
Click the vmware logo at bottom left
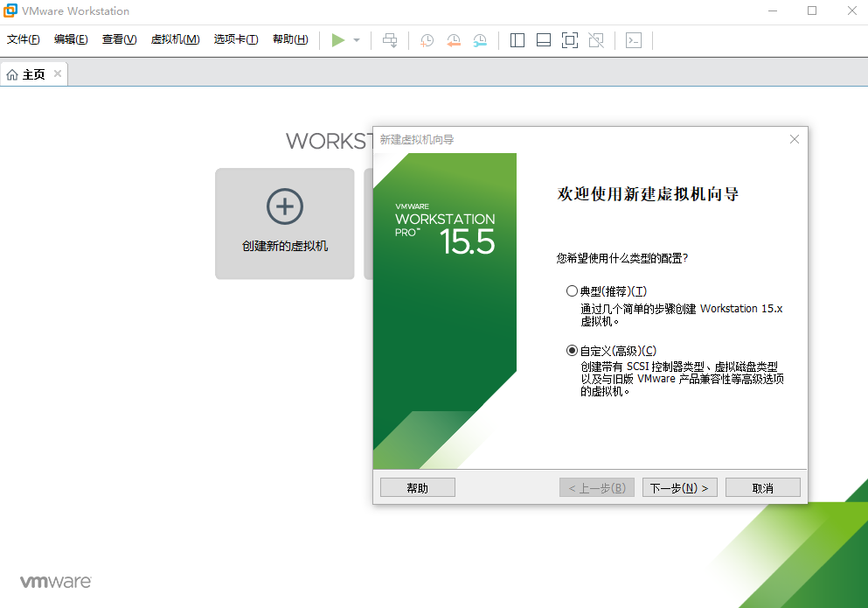click(56, 582)
